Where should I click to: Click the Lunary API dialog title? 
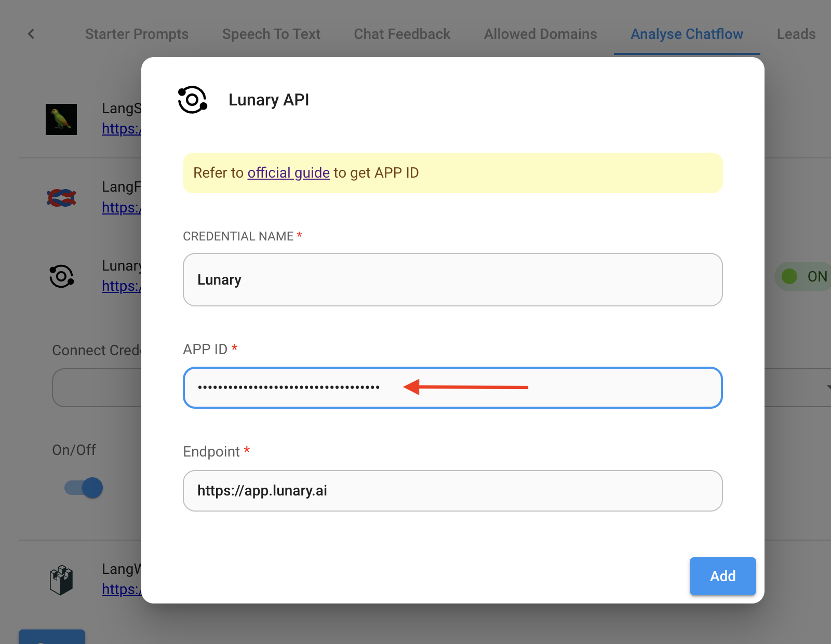[269, 100]
